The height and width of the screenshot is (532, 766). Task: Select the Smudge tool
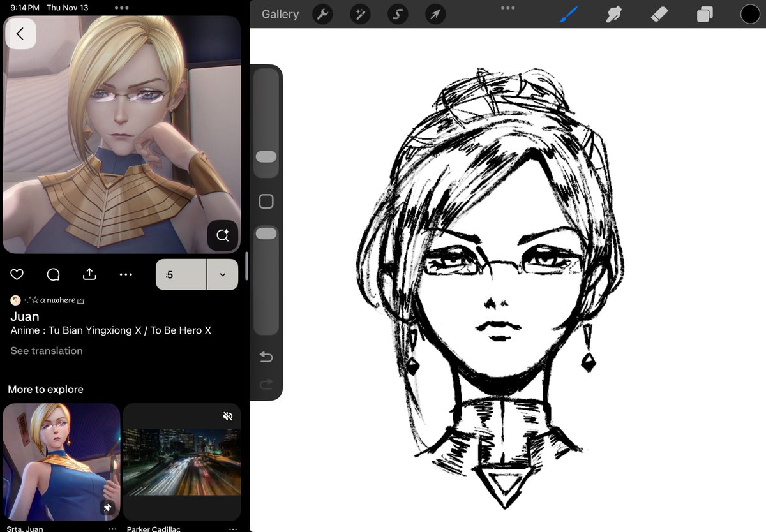pyautogui.click(x=613, y=14)
